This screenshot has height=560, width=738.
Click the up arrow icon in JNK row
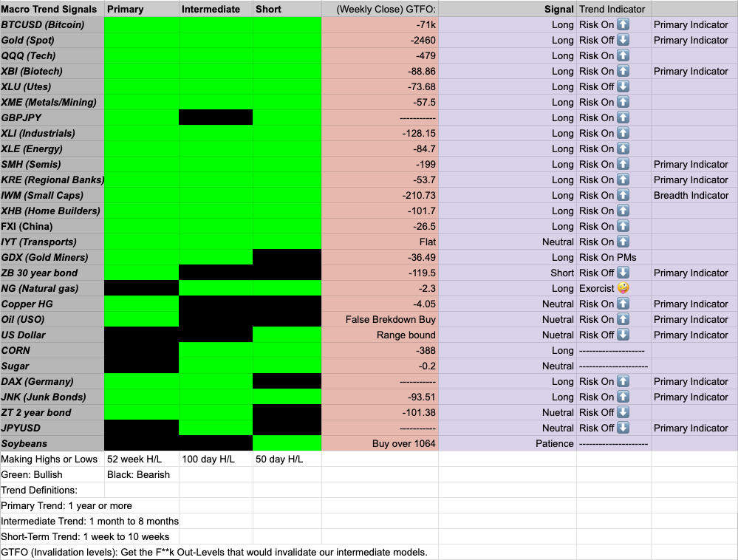click(623, 397)
